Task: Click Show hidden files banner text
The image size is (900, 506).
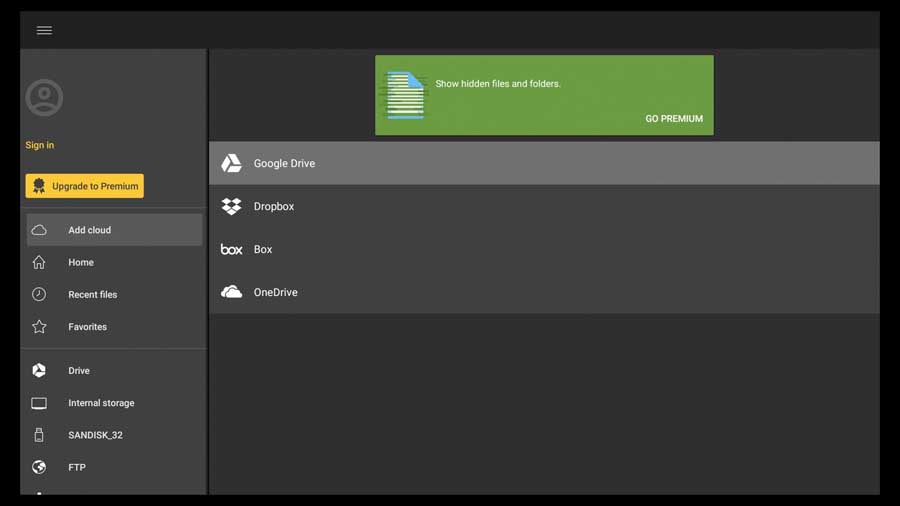Action: pos(498,84)
